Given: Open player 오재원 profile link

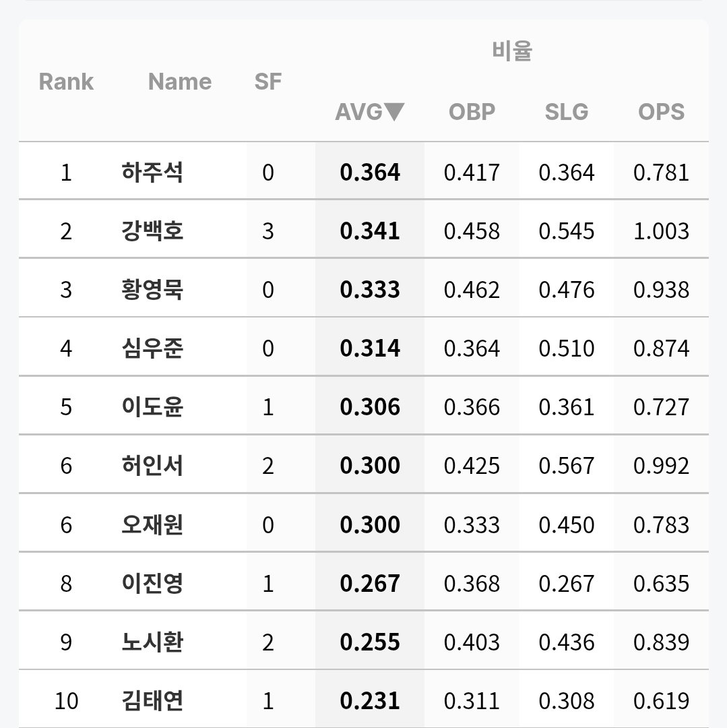Looking at the screenshot, I should pyautogui.click(x=152, y=524).
